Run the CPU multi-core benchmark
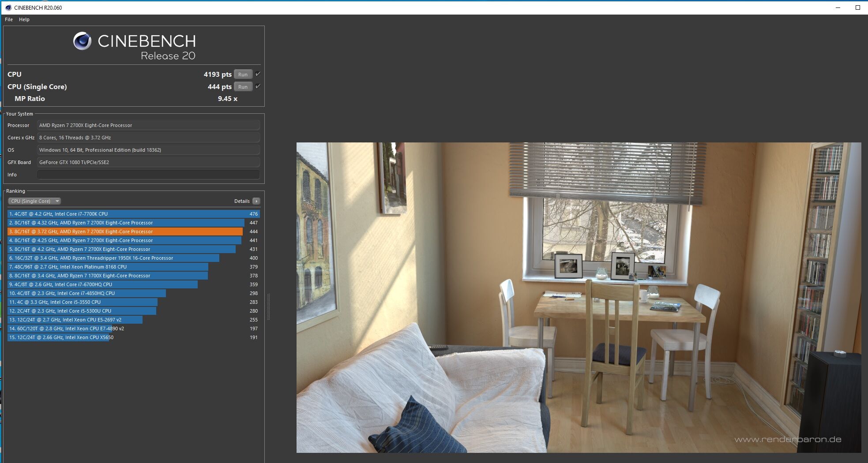This screenshot has width=868, height=463. [x=243, y=75]
